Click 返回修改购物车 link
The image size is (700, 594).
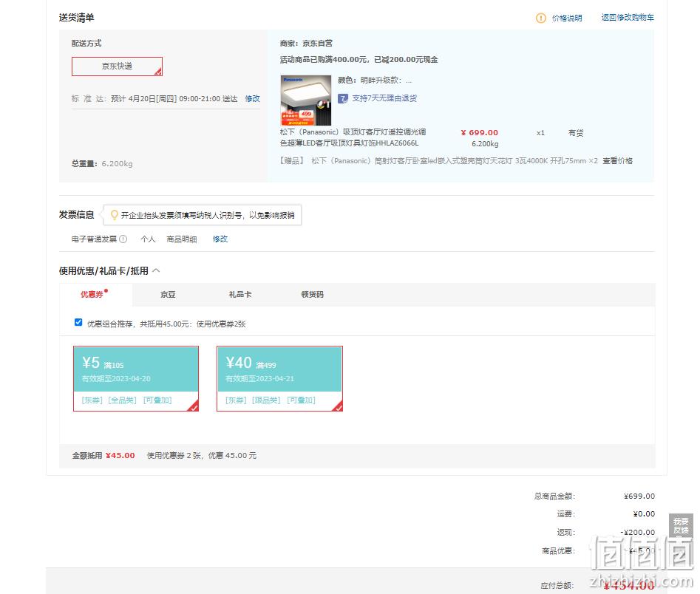(x=628, y=18)
